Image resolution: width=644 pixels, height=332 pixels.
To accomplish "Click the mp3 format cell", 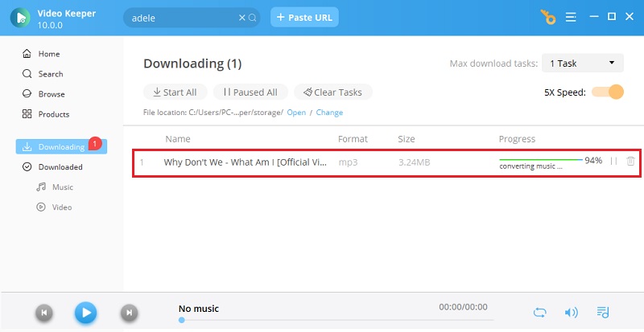I will (x=348, y=162).
